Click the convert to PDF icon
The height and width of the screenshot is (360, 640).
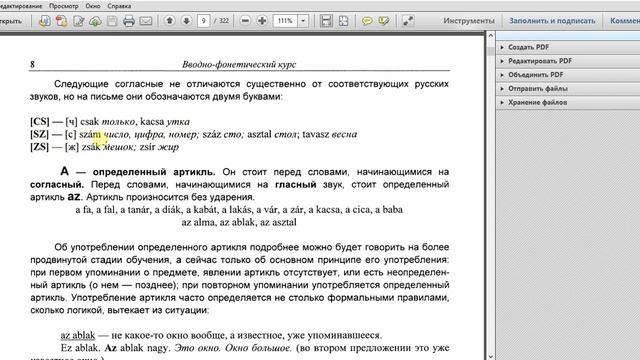coord(62,21)
